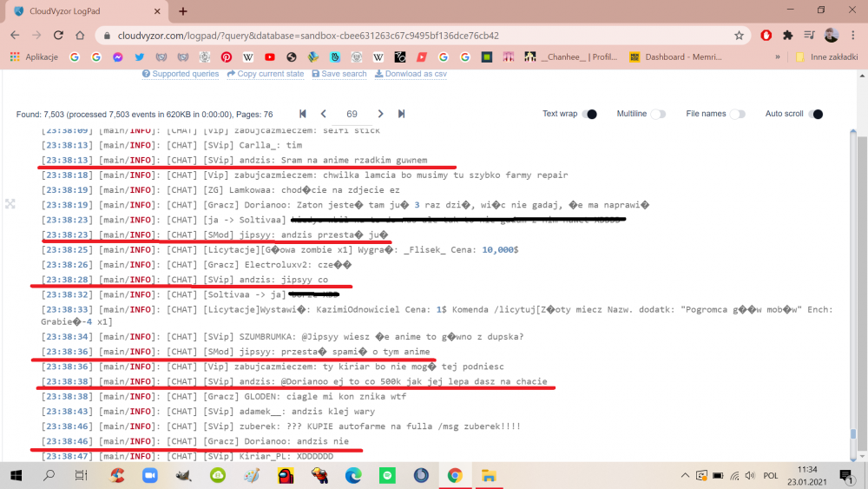Jump to the last results page

point(401,114)
